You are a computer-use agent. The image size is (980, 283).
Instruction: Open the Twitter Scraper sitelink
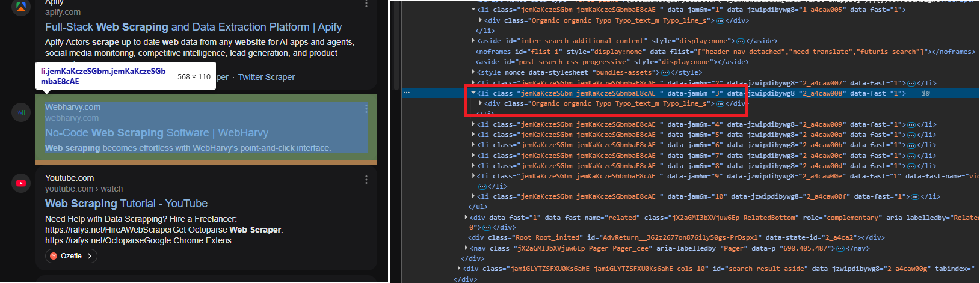[267, 77]
